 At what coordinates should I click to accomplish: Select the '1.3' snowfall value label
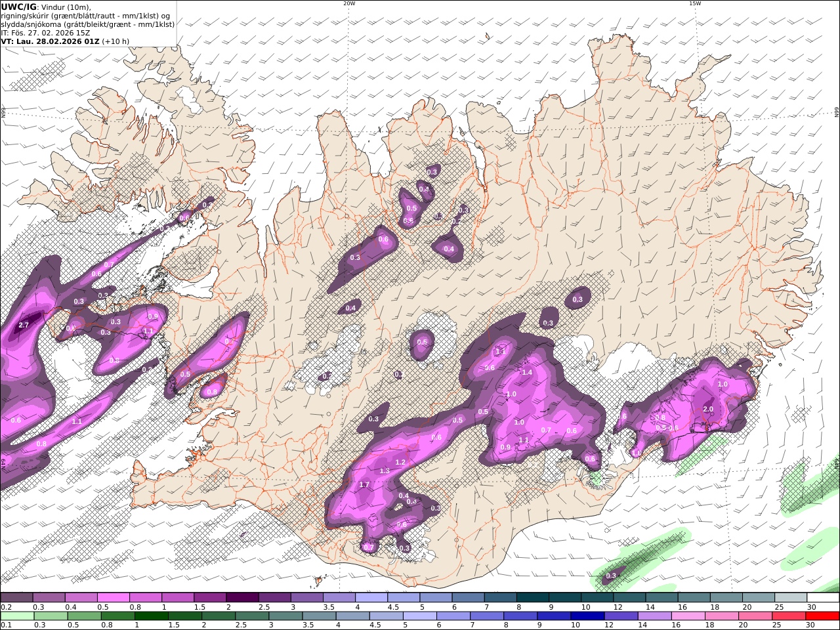(x=385, y=471)
